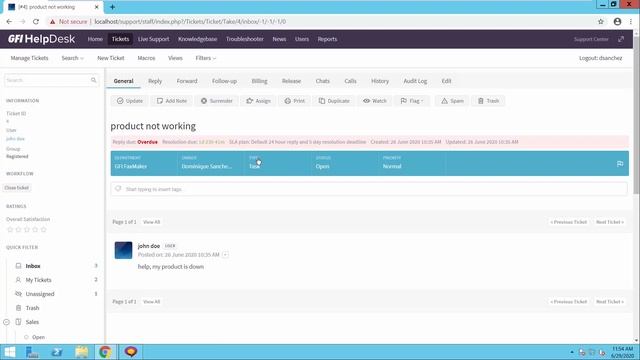Mark the ticket as Spam
The width and height of the screenshot is (640, 360).
(x=452, y=101)
